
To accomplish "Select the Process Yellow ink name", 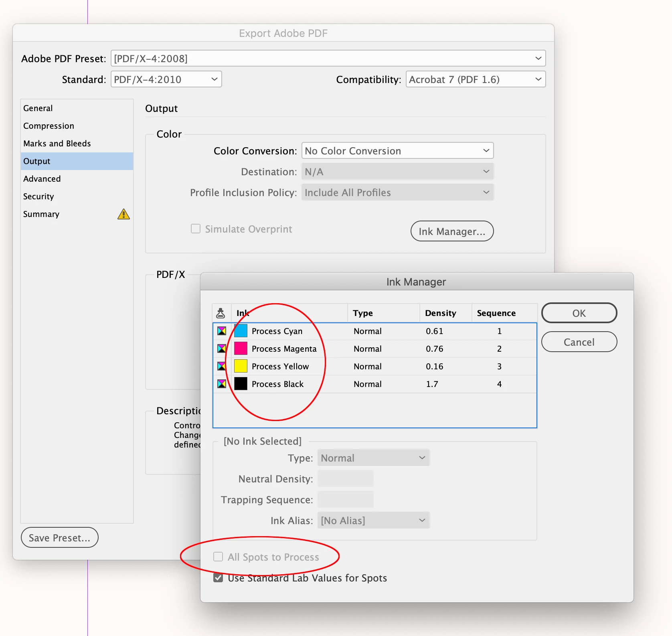I will pyautogui.click(x=280, y=366).
